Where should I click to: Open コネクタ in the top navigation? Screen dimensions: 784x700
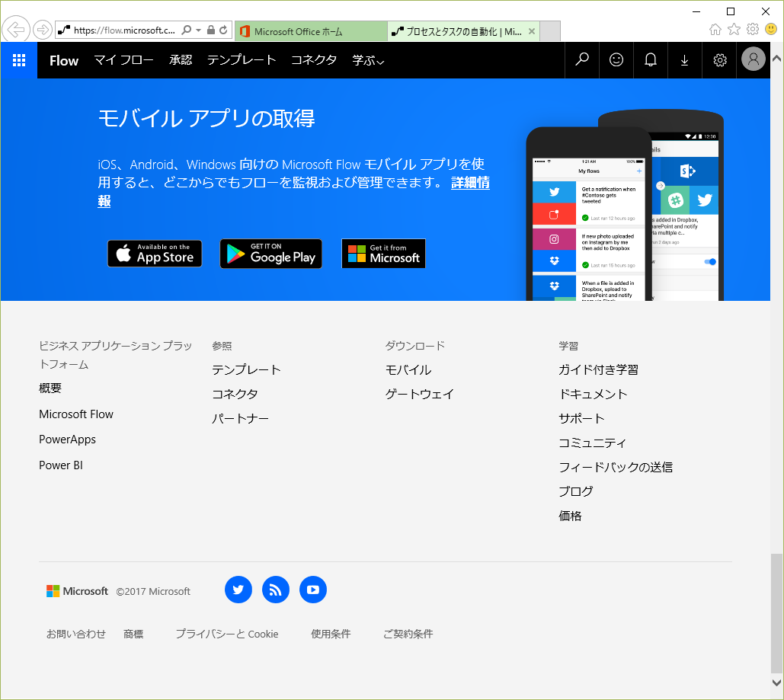tap(313, 60)
